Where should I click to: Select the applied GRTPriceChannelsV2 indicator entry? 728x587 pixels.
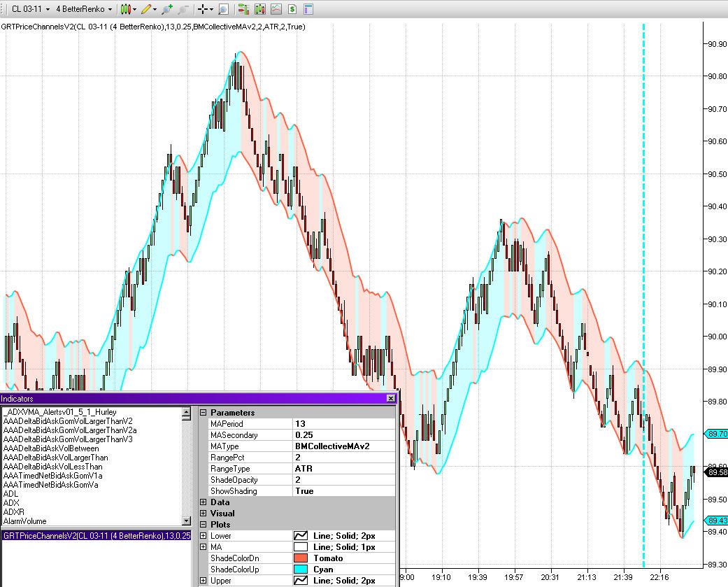pyautogui.click(x=96, y=535)
